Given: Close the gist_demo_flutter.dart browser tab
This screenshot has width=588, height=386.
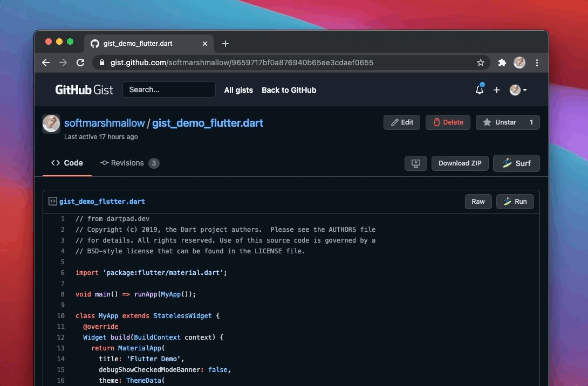Looking at the screenshot, I should click(205, 44).
